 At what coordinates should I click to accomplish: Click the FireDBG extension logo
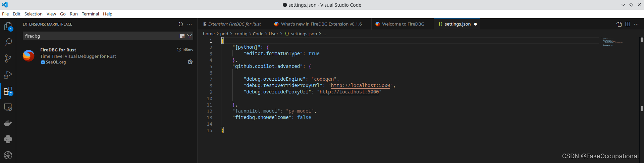coord(29,56)
